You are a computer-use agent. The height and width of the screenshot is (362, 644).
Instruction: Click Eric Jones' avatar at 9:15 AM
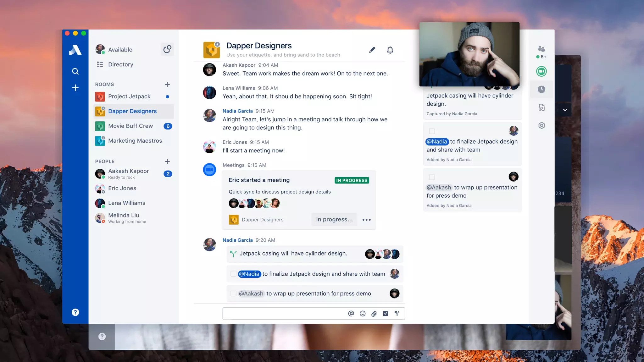(209, 146)
